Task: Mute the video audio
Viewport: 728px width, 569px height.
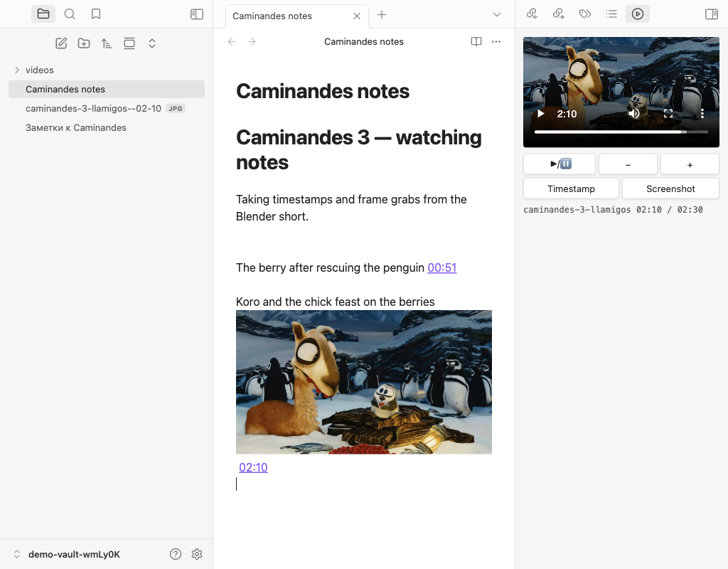Action: click(633, 113)
